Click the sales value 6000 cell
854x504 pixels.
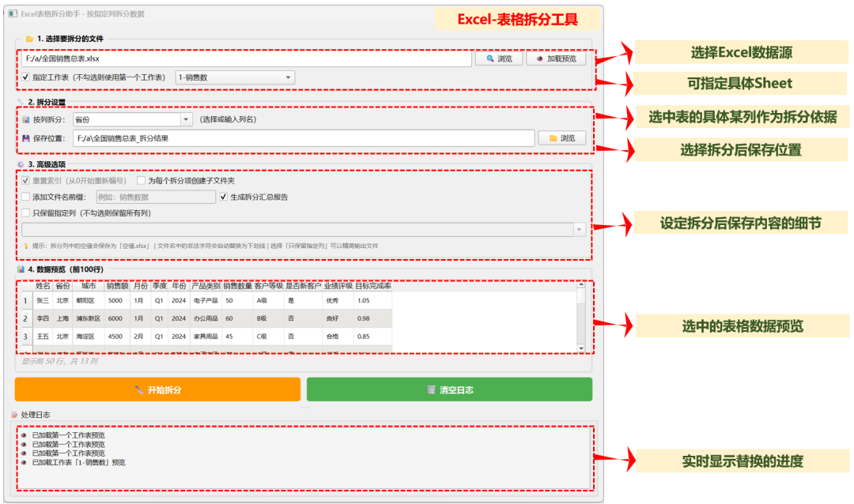[118, 318]
